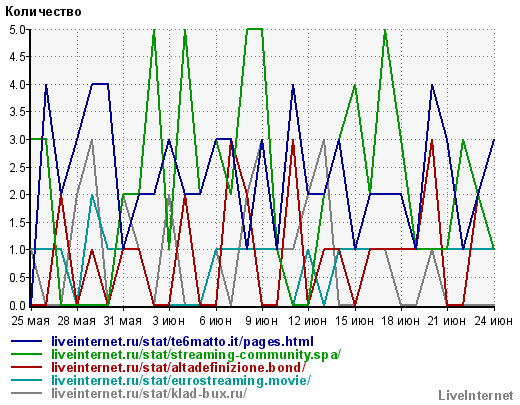Open the klad-bux.ru legend link
520x405 pixels.
click(x=149, y=393)
